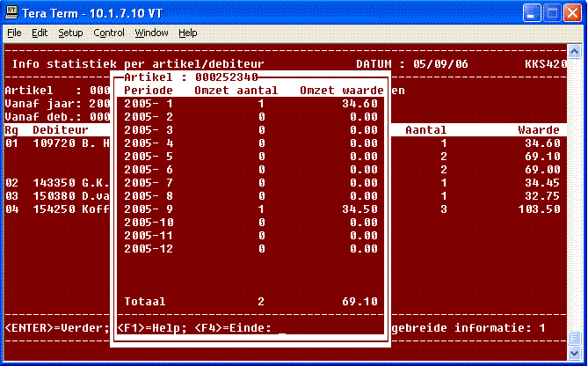Image resolution: width=588 pixels, height=366 pixels.
Task: Click the <F1>=Help text in popup
Action: pyautogui.click(x=146, y=328)
